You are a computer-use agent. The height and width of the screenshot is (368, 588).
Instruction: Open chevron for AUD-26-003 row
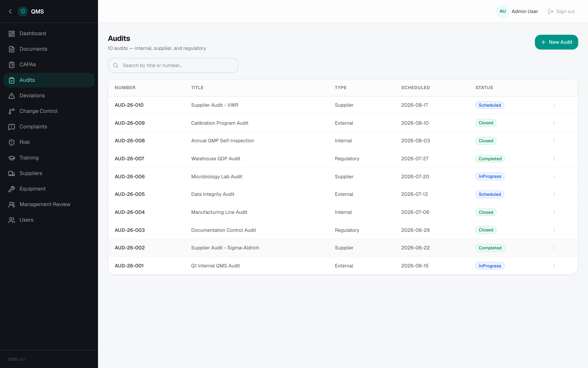pos(554,230)
